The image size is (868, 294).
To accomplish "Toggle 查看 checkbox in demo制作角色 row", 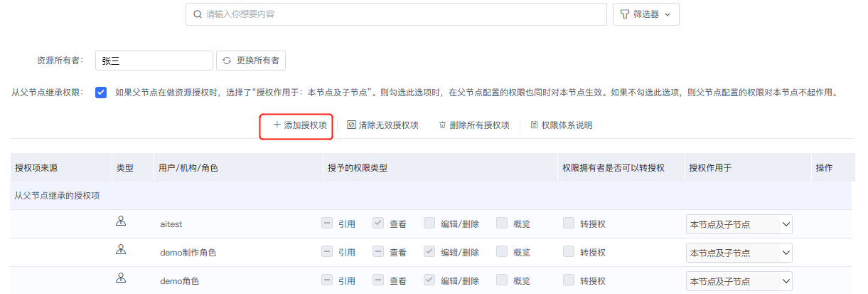I will [378, 252].
